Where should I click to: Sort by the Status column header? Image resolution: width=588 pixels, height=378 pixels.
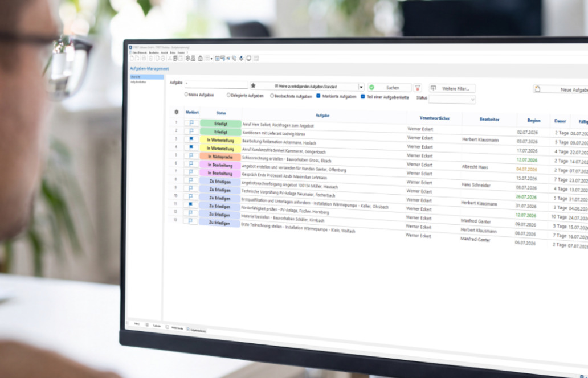click(221, 113)
